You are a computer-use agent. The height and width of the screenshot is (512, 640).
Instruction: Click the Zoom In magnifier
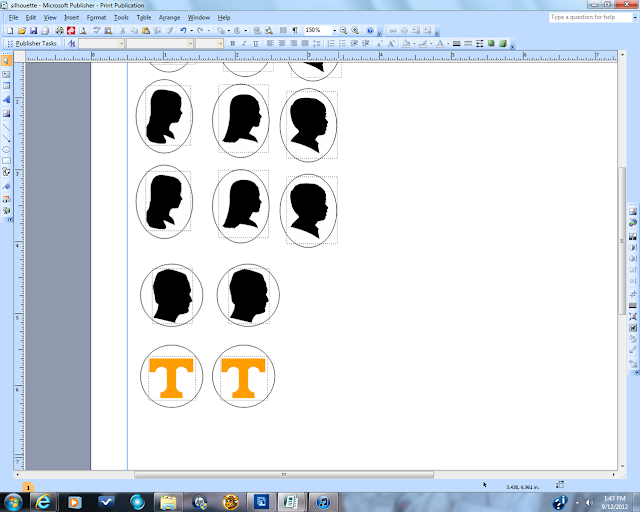tap(355, 31)
